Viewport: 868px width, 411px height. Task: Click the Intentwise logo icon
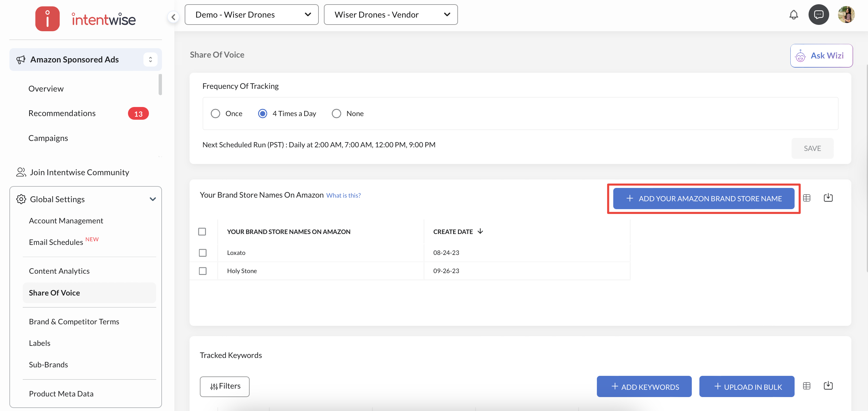tap(48, 19)
